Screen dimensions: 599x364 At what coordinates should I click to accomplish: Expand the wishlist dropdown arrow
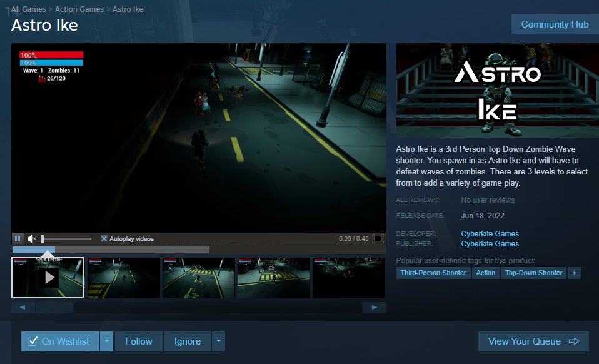click(106, 341)
